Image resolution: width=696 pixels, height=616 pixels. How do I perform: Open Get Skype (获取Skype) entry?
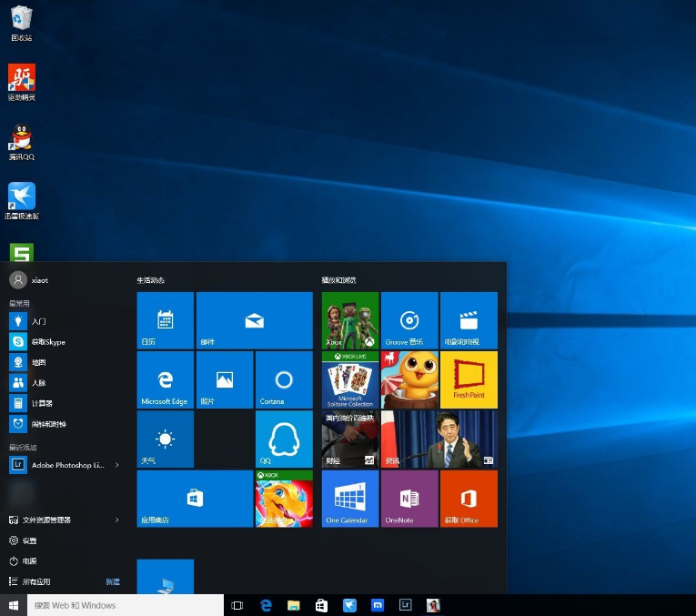pyautogui.click(x=65, y=342)
